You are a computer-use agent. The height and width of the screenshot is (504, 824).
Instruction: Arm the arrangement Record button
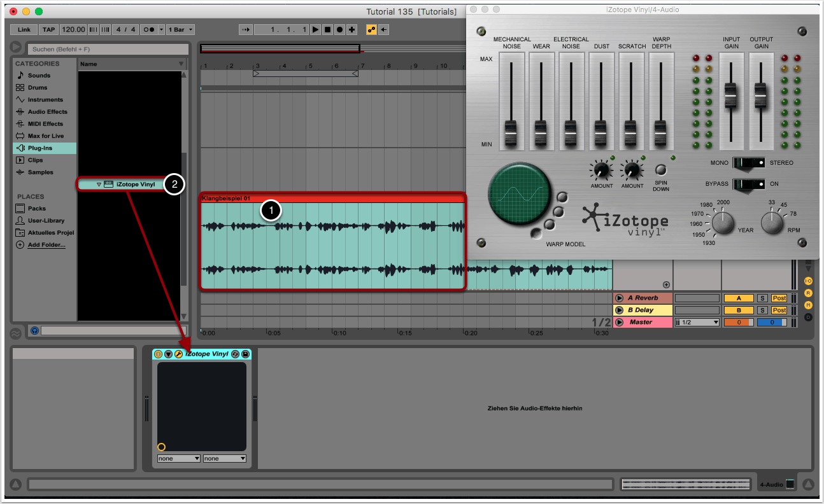pyautogui.click(x=339, y=30)
